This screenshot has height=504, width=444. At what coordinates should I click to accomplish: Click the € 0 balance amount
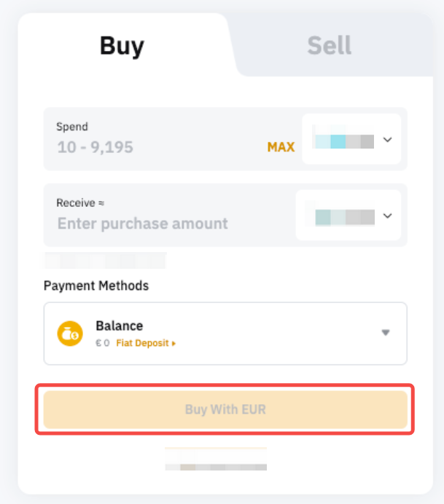point(102,342)
